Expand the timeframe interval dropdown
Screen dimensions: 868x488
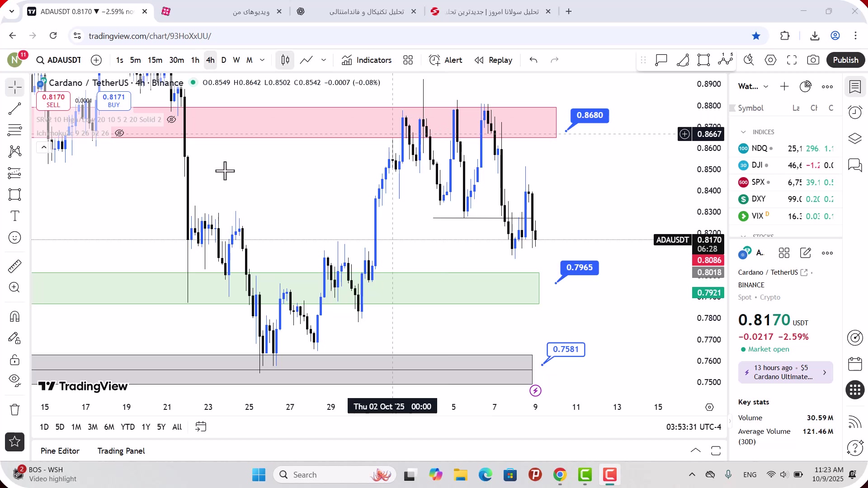(262, 60)
